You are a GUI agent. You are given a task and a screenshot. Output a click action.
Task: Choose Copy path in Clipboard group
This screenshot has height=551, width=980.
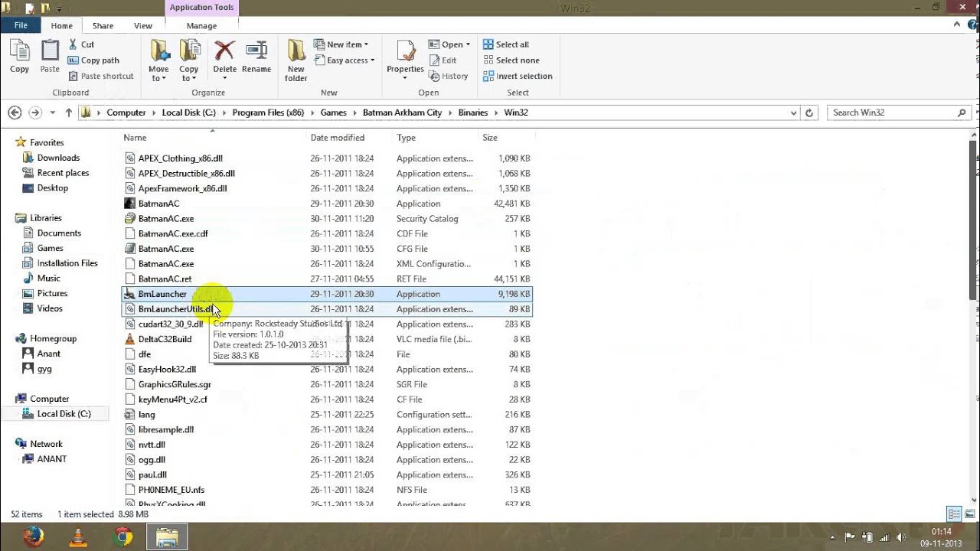93,60
